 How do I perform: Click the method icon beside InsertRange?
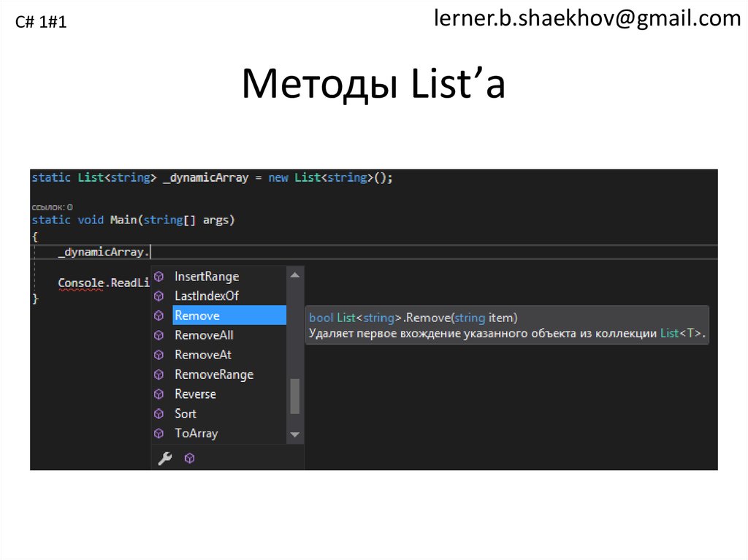pos(159,277)
